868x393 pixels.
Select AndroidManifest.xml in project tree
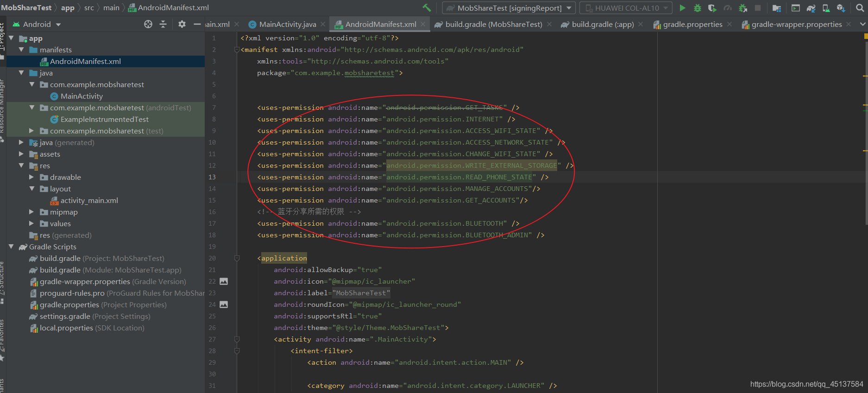tap(105, 61)
